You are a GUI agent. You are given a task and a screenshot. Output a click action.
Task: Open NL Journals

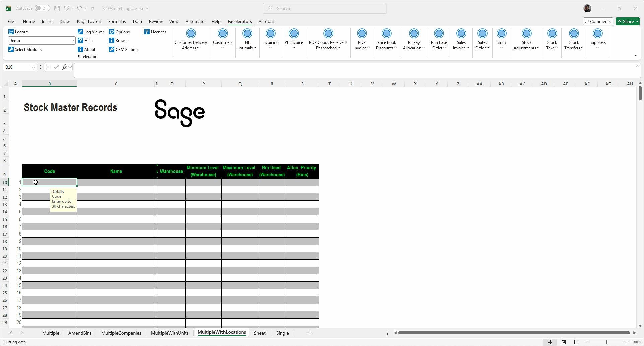pyautogui.click(x=247, y=39)
